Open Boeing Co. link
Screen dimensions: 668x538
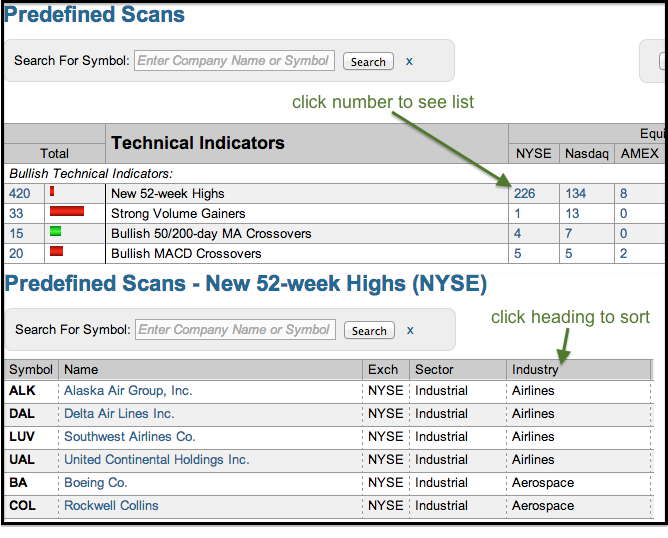click(x=95, y=483)
